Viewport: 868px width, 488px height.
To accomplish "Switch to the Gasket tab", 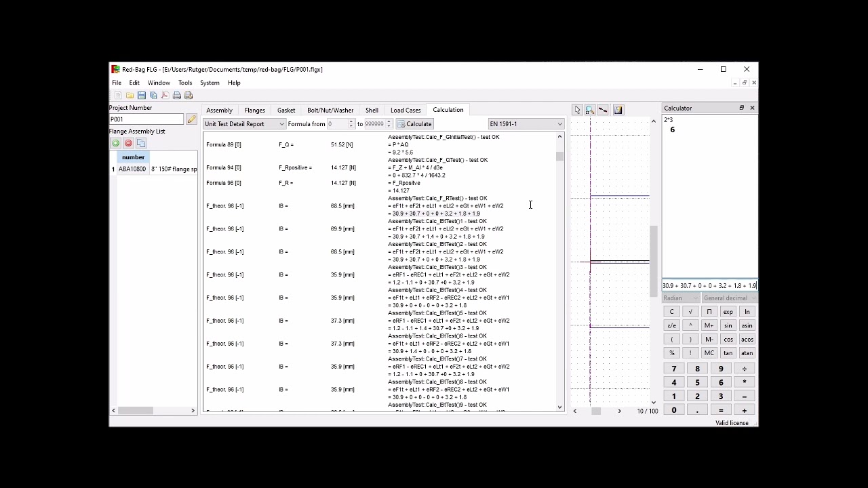I will tap(286, 110).
